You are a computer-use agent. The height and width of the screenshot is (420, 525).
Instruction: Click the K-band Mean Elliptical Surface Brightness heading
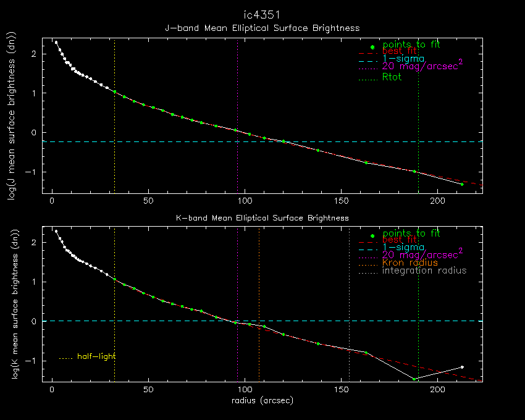point(262,217)
